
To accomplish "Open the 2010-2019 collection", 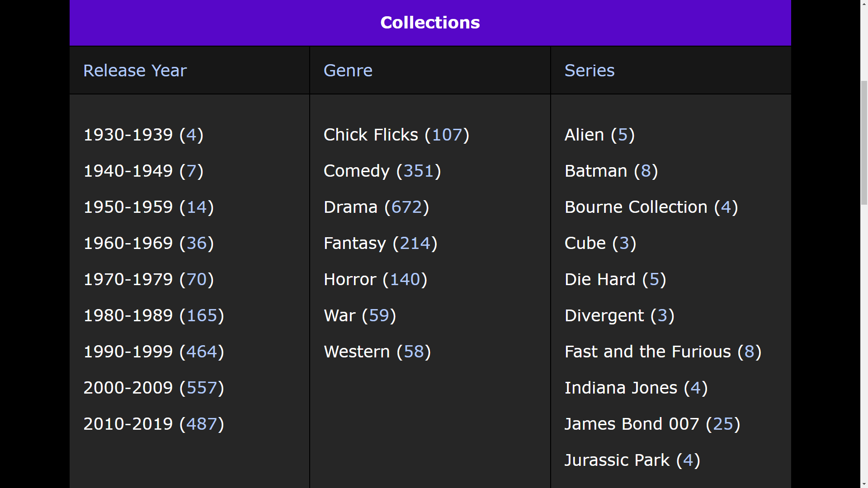I will pos(153,423).
